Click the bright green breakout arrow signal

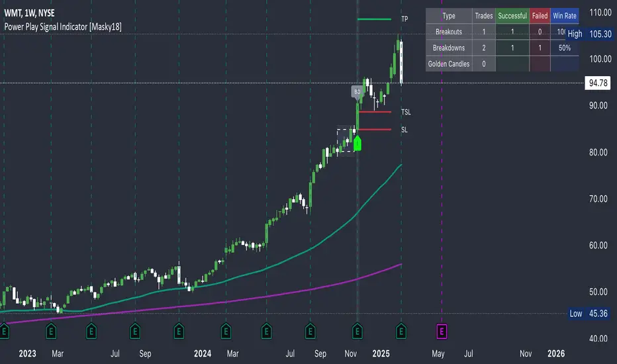point(357,144)
